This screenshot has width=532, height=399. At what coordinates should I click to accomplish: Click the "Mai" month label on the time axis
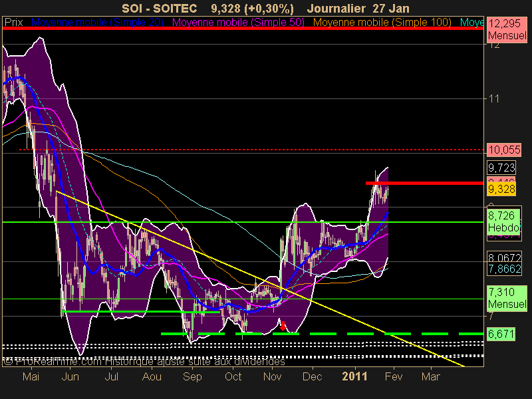click(x=31, y=376)
